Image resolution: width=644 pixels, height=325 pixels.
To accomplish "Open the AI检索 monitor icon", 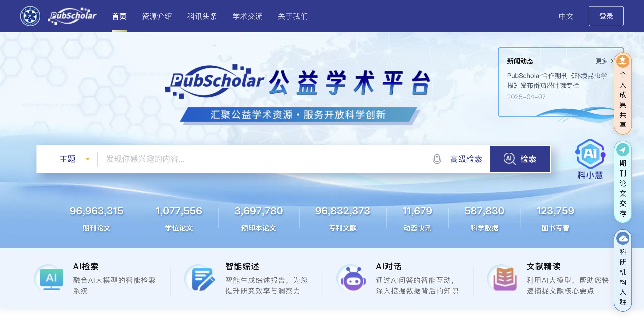I will pos(51,278).
